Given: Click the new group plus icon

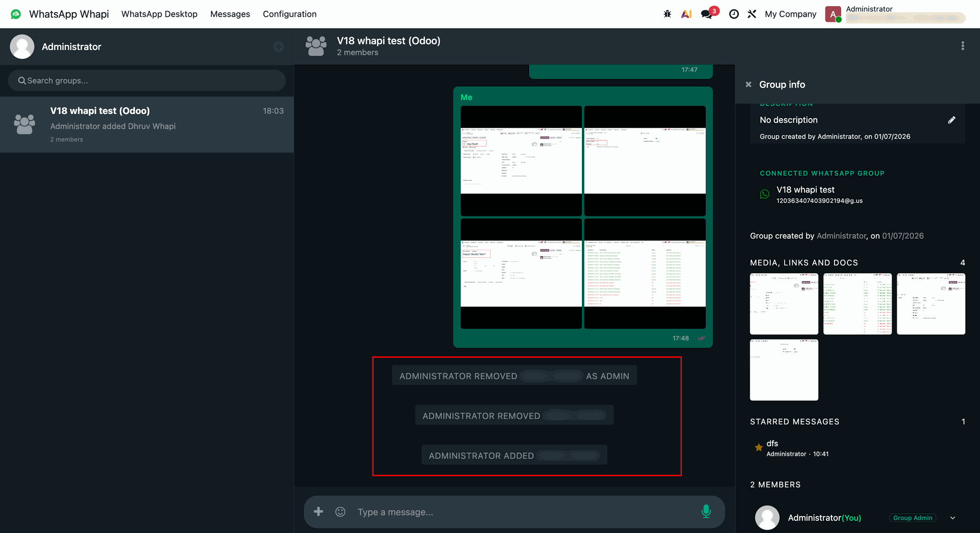Looking at the screenshot, I should point(278,47).
